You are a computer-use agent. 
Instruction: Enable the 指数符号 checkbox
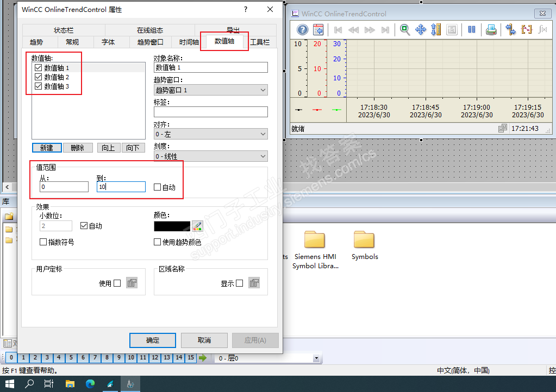(x=43, y=242)
